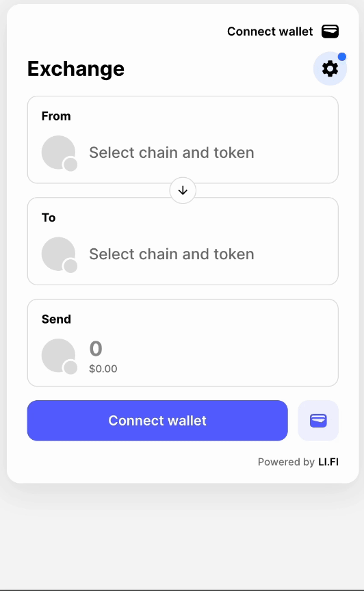Click the Connect wallet text at top
Image resolution: width=364 pixels, height=591 pixels.
pos(270,31)
